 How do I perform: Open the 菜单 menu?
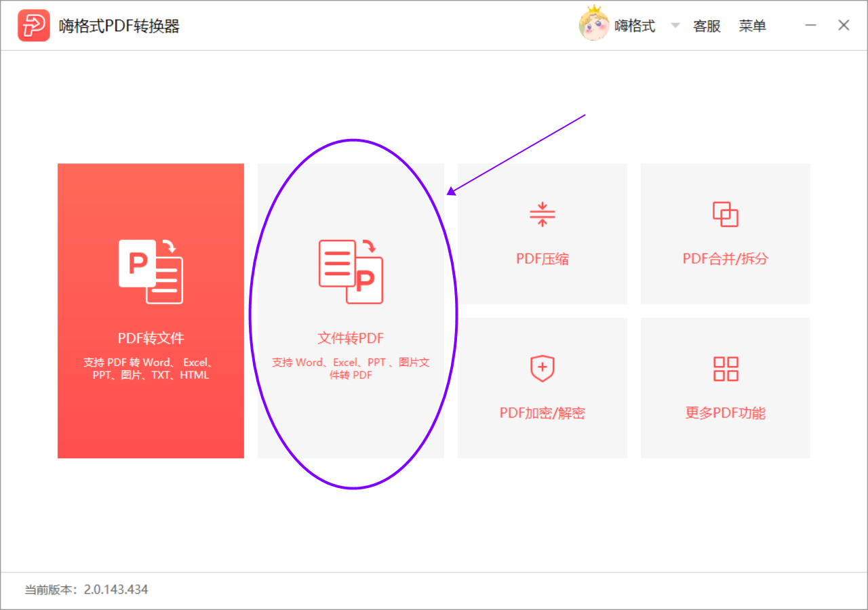[x=753, y=26]
